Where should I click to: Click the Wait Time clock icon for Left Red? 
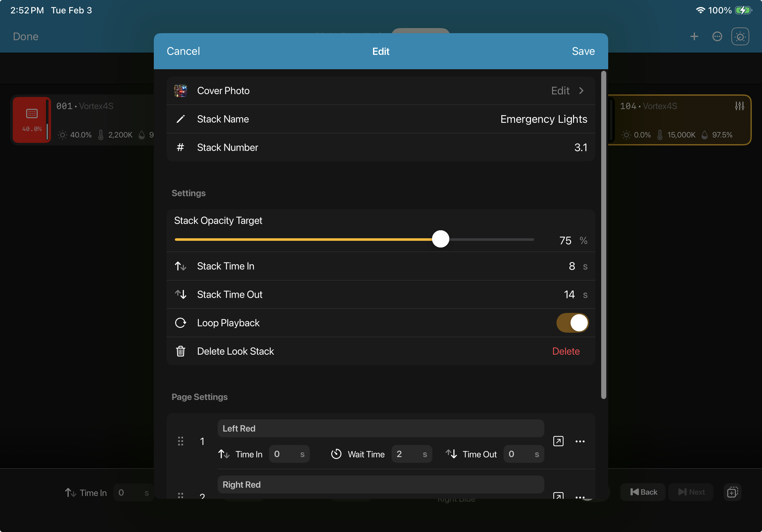(336, 454)
